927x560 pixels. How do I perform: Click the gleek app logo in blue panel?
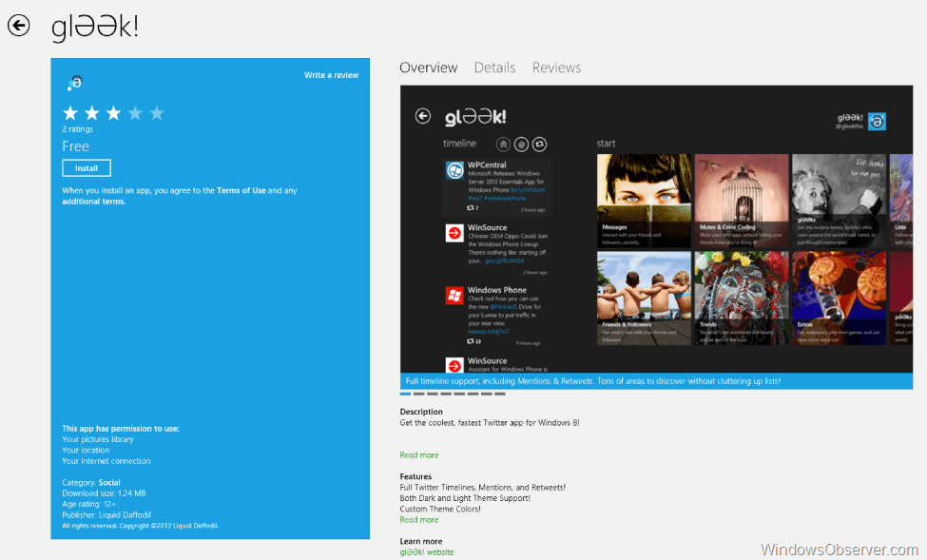[74, 83]
